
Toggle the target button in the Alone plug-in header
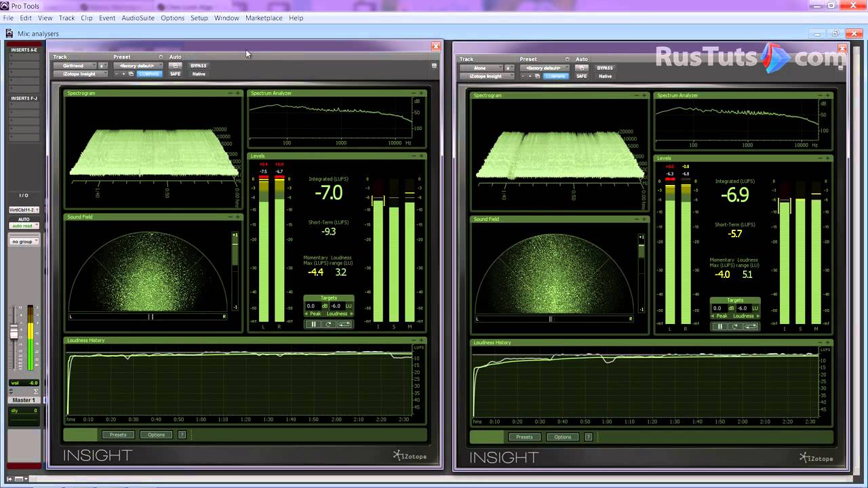[841, 68]
